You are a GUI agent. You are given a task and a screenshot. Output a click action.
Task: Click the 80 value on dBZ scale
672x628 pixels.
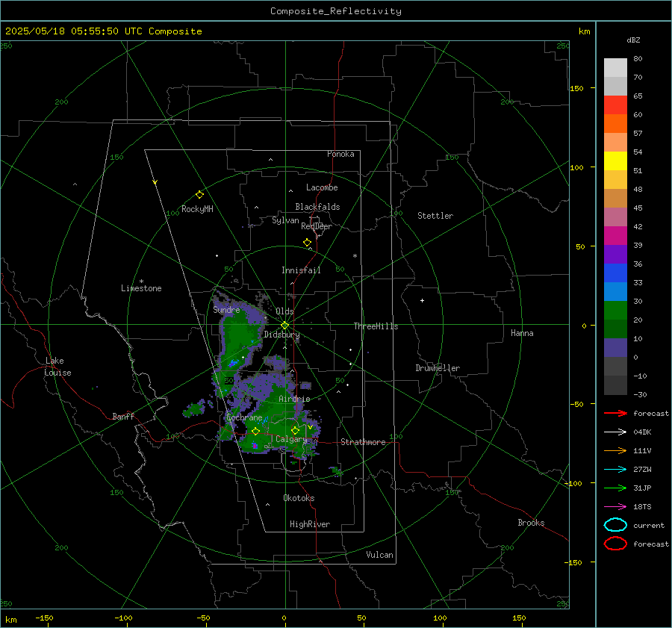click(638, 59)
